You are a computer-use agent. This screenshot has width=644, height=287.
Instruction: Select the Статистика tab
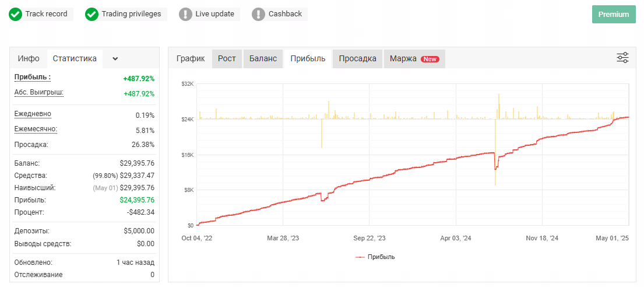pyautogui.click(x=75, y=58)
